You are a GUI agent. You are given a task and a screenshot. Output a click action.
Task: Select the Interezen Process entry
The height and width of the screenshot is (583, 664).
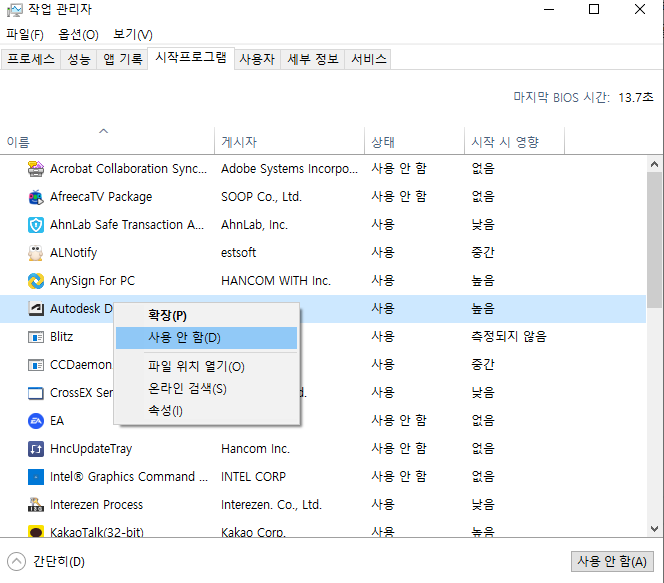tap(97, 505)
